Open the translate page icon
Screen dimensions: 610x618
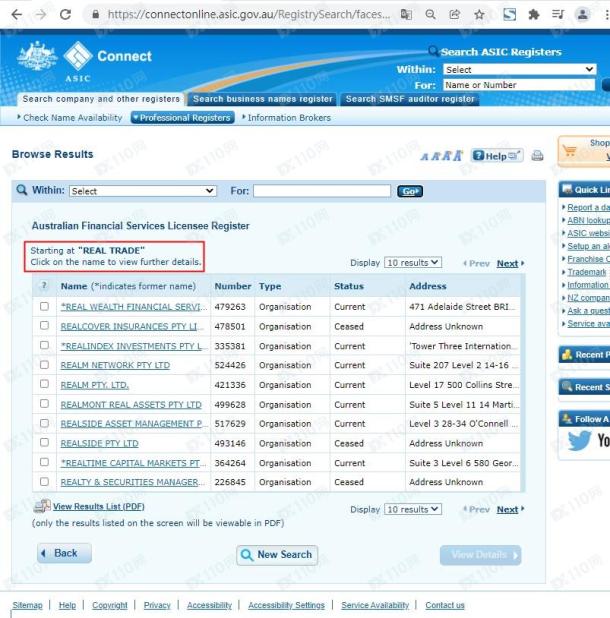[x=406, y=15]
